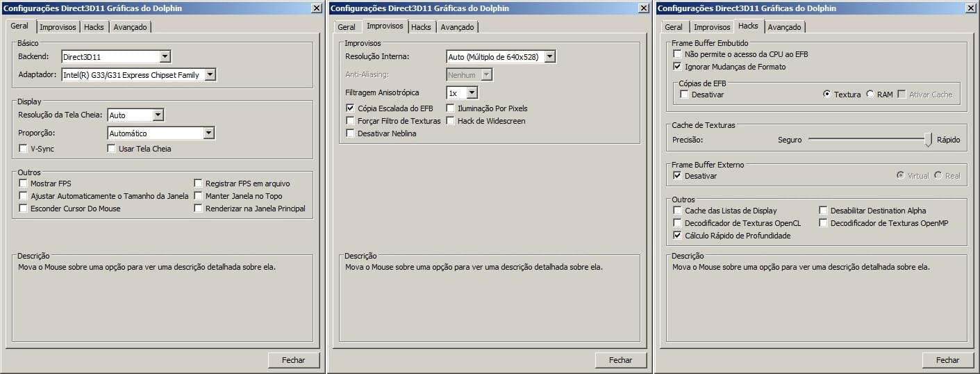Screen dimensions: 980x374
Task: Switch to Hacks tab in middle window
Action: [x=421, y=27]
